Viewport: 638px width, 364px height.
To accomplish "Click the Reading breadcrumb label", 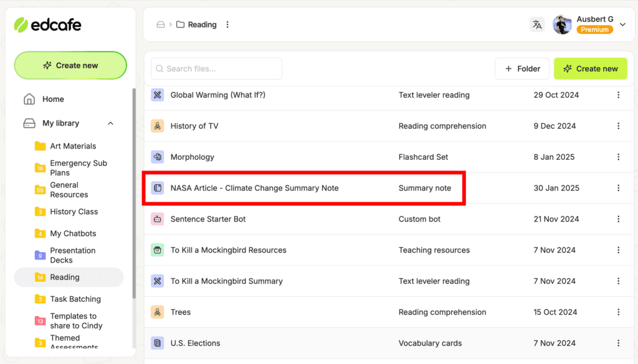I will 202,25.
